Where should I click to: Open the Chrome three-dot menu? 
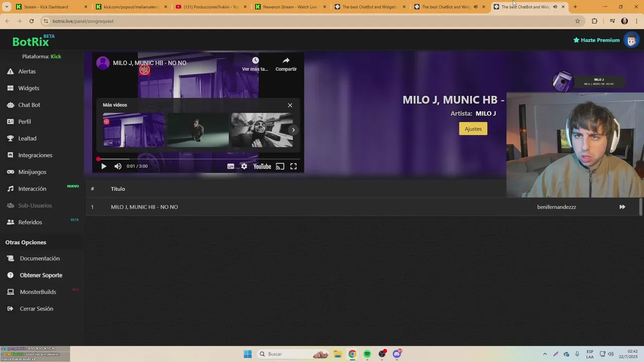(x=635, y=21)
